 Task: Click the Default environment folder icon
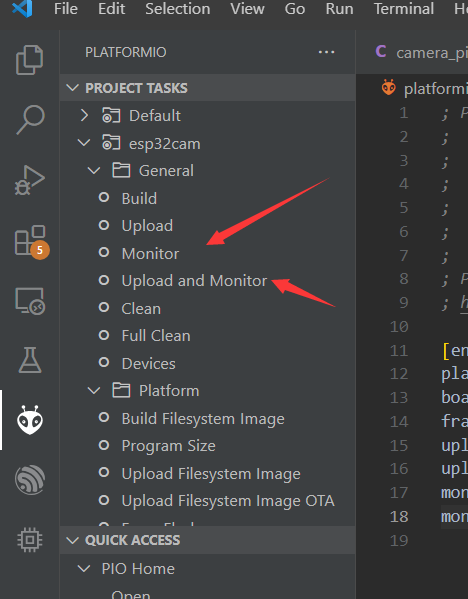(x=111, y=115)
